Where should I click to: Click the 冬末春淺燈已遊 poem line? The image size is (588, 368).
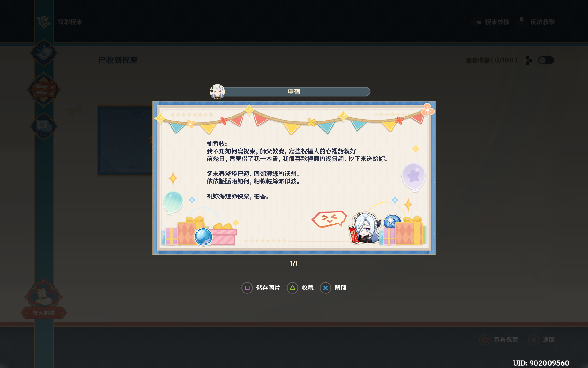coord(253,174)
